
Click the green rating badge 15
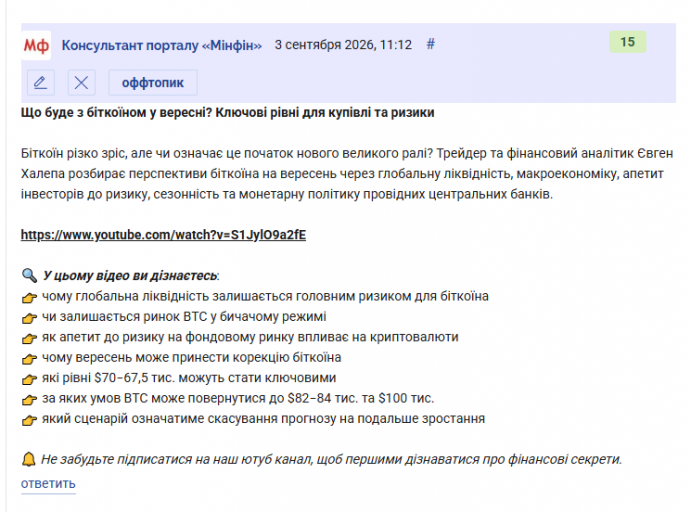click(x=628, y=42)
